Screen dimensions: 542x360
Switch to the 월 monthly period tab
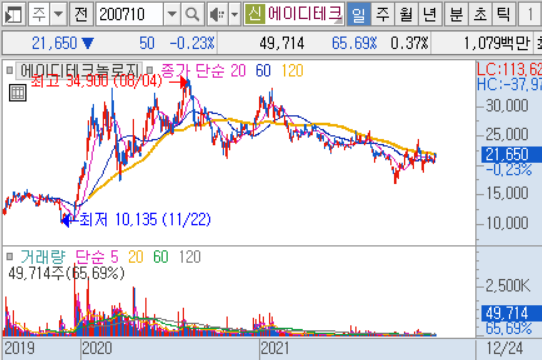coord(406,14)
